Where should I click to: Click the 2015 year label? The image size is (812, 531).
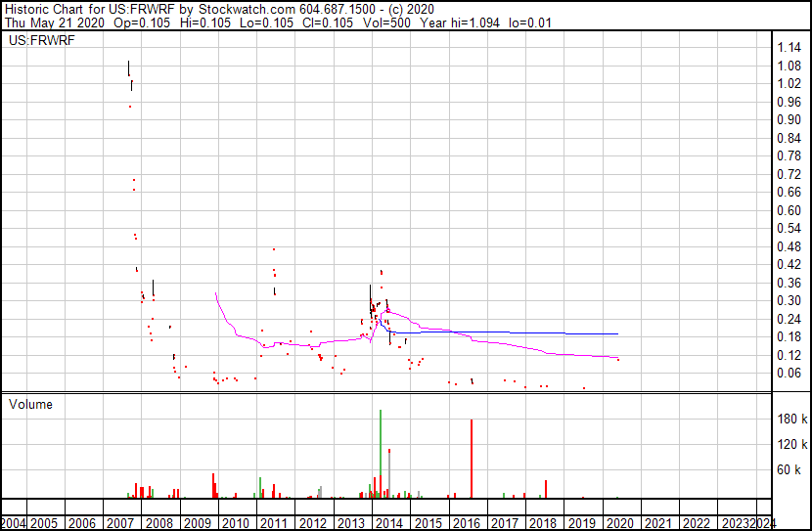tap(429, 523)
